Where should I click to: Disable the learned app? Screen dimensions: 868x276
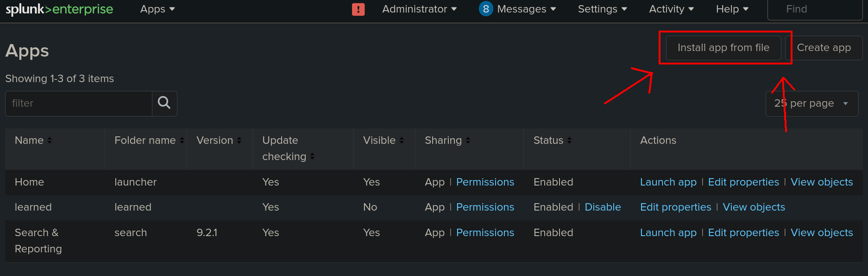(x=603, y=207)
